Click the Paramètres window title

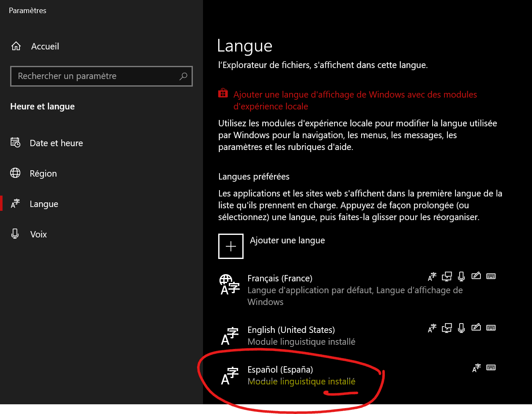pyautogui.click(x=27, y=11)
